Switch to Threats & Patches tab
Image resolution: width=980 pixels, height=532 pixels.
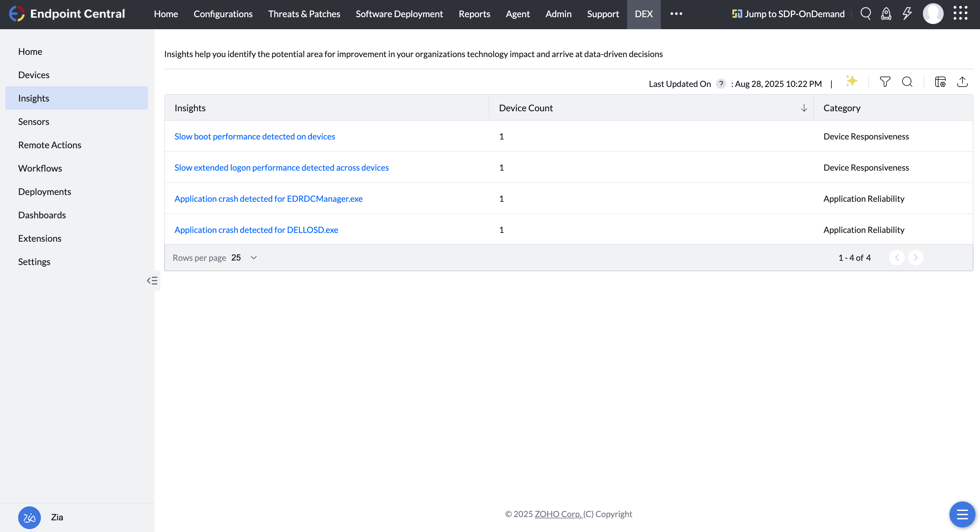[x=304, y=14]
